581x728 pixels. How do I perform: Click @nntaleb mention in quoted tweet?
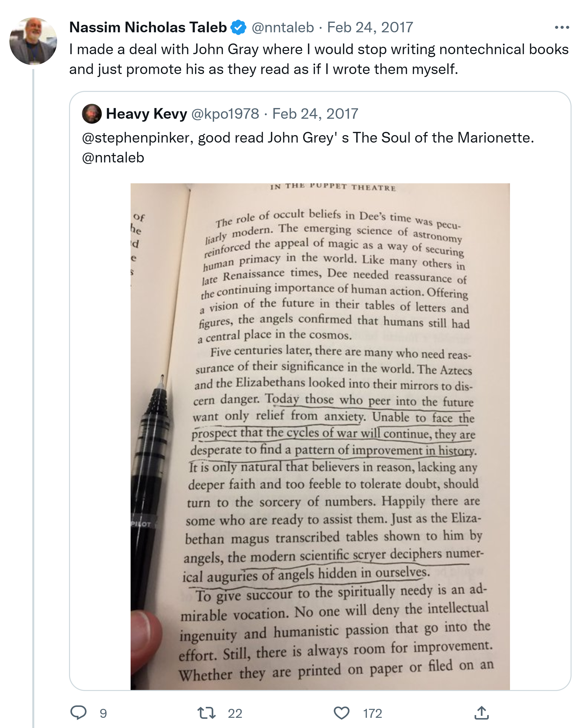tap(113, 158)
